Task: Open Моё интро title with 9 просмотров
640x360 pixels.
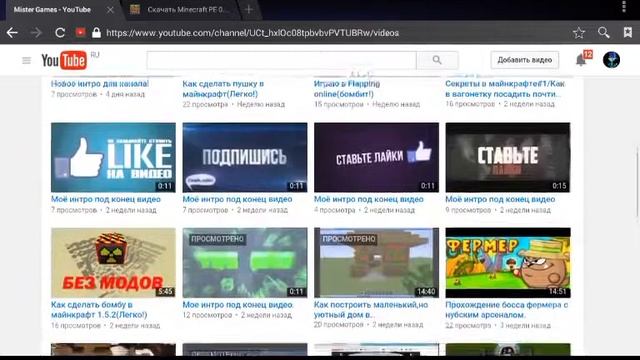Action: (500, 199)
